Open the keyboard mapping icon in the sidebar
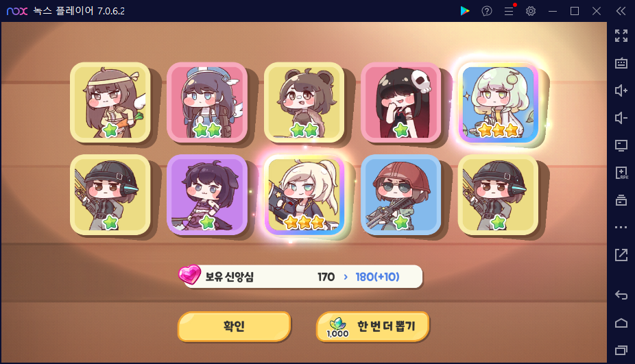Viewport: 635px width, 364px height. click(x=621, y=63)
